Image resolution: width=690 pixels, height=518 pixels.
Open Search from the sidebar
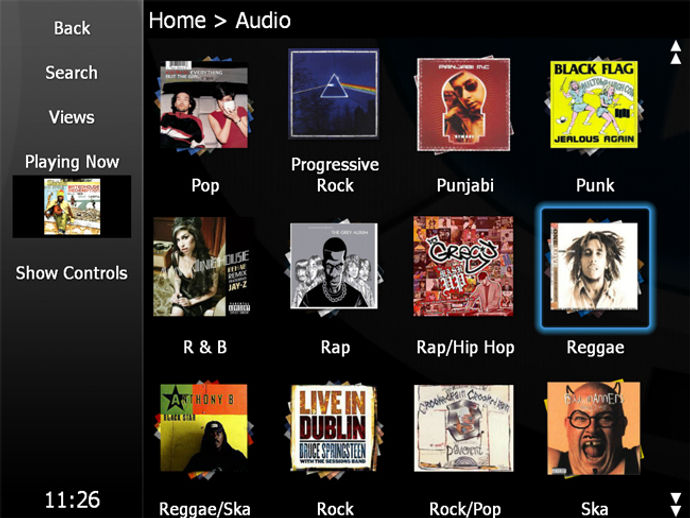(72, 73)
